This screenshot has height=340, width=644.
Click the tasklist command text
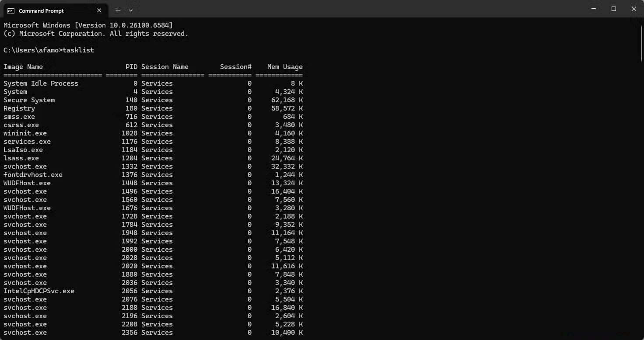78,50
